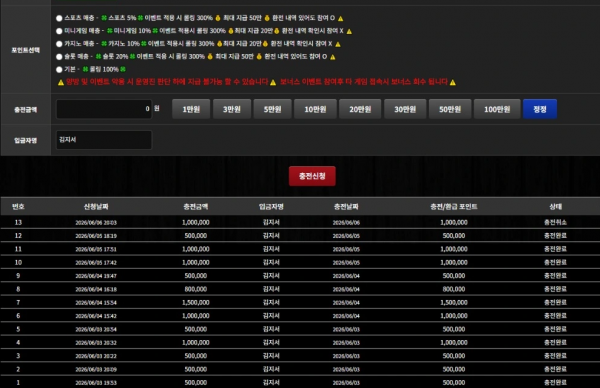Screen dimensions: 600x388
Task: Select the 20만원 amount button
Action: click(360, 109)
